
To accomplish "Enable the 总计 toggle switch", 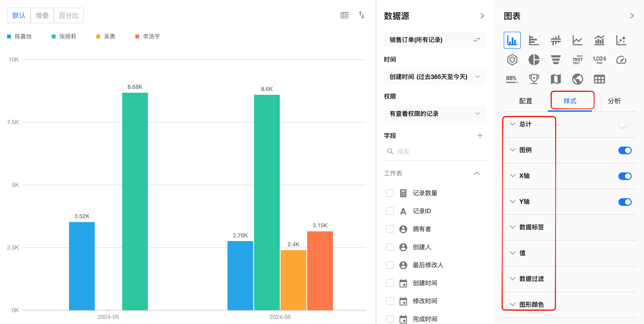I will (x=625, y=124).
